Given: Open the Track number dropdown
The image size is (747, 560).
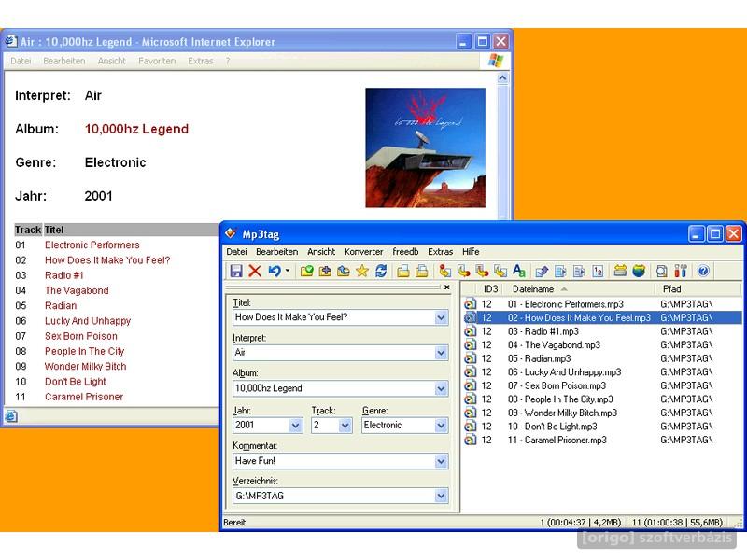Looking at the screenshot, I should [x=345, y=426].
